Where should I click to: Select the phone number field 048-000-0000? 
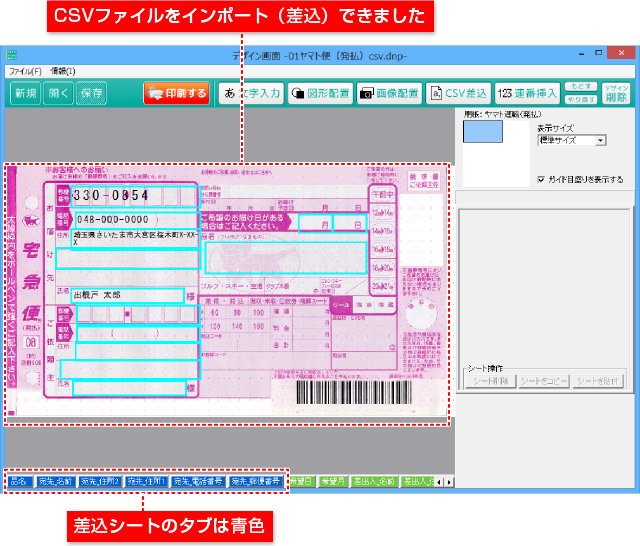[137, 220]
